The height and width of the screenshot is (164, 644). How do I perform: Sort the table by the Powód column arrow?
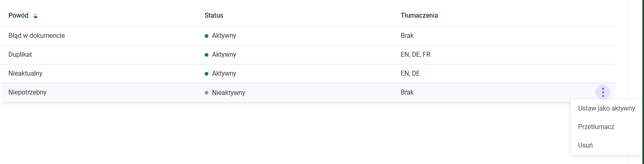(x=35, y=16)
